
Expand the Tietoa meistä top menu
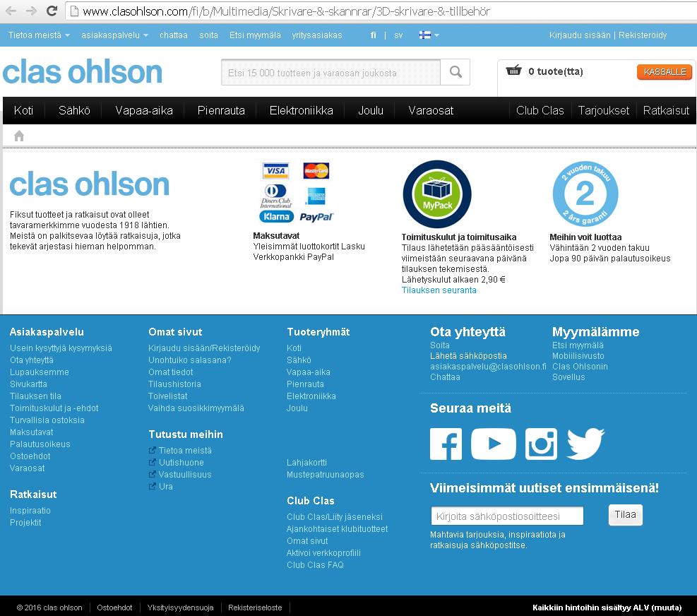pyautogui.click(x=39, y=35)
